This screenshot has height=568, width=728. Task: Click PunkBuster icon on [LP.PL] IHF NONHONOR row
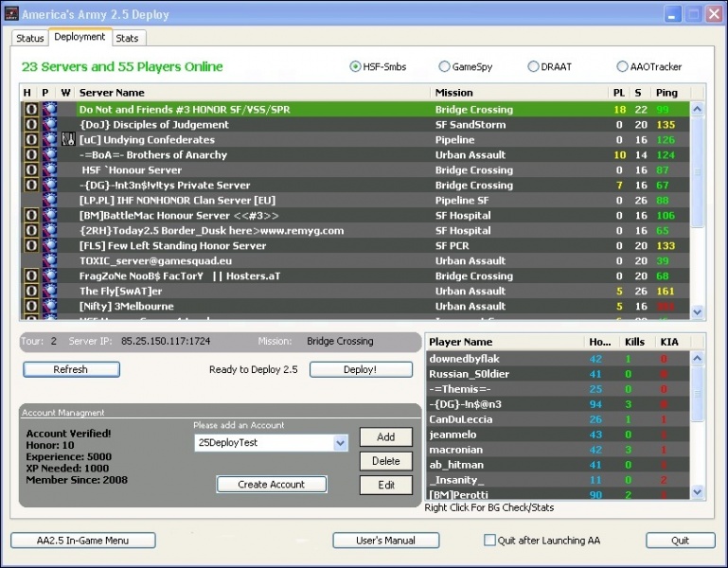click(x=49, y=200)
